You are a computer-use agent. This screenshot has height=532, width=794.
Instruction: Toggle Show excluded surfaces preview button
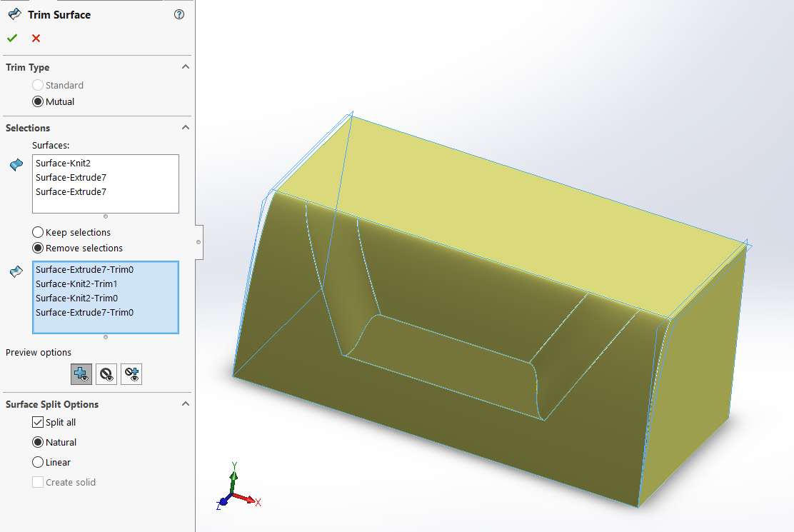pos(106,374)
